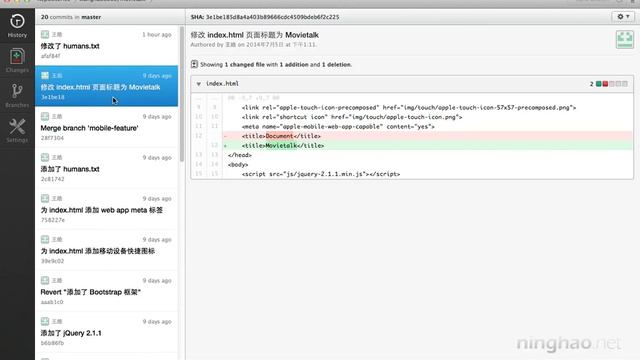Viewport: 640px width, 360px height.
Task: Click the commit hash 3e1be18
Action: (x=53, y=97)
